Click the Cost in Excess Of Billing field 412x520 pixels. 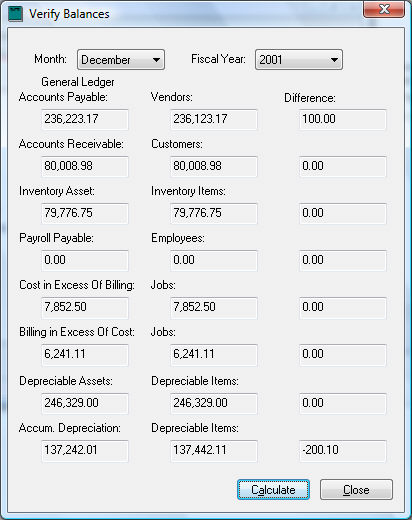click(x=85, y=307)
